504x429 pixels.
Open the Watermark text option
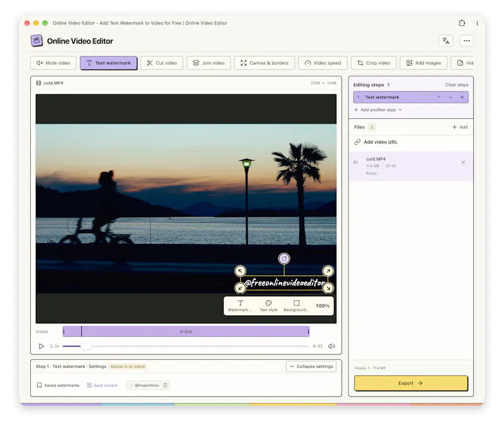point(240,306)
